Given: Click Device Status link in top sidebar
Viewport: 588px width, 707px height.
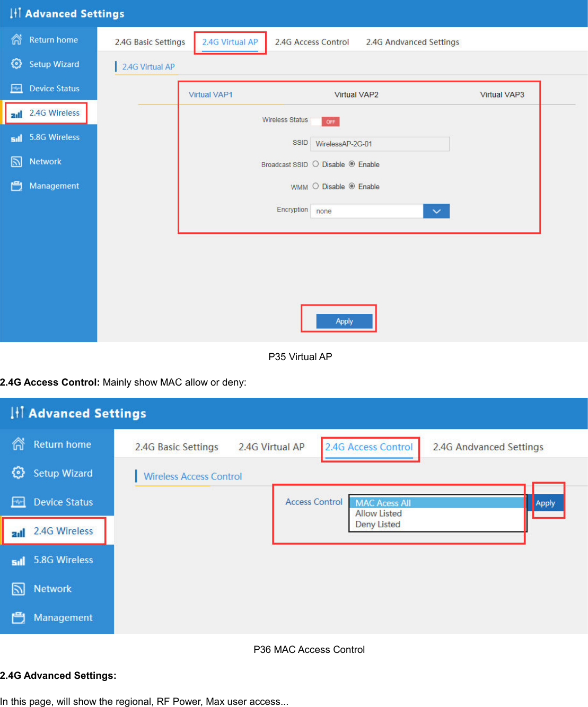Looking at the screenshot, I should point(55,89).
